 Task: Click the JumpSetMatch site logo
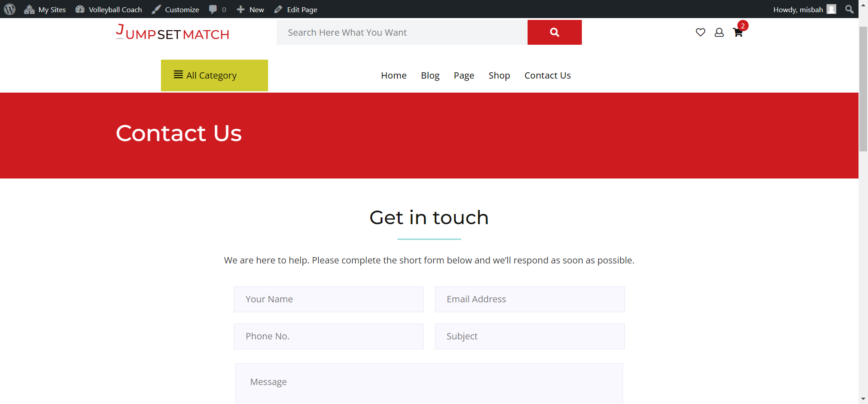tap(172, 33)
